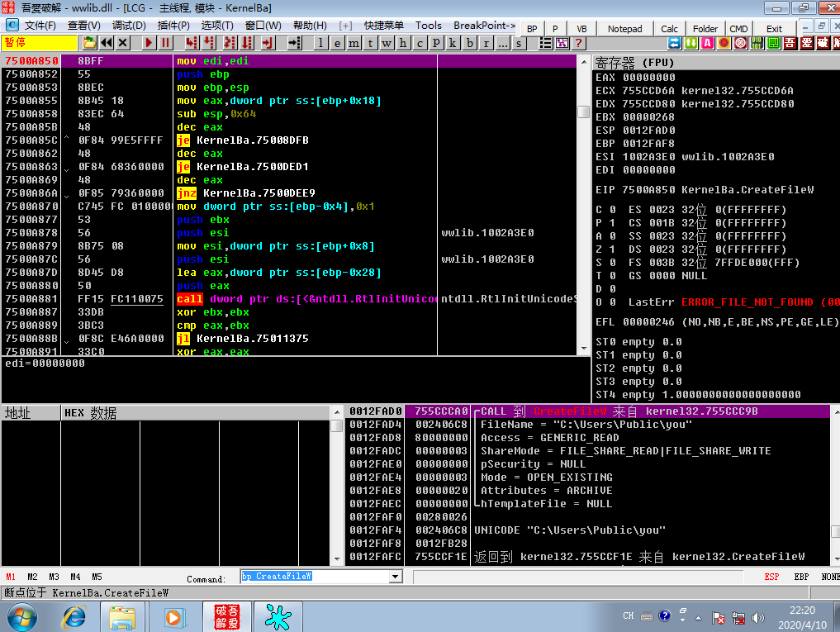Toggle stack view to ESP relative
Screen dimensions: 840x632
coord(771,577)
